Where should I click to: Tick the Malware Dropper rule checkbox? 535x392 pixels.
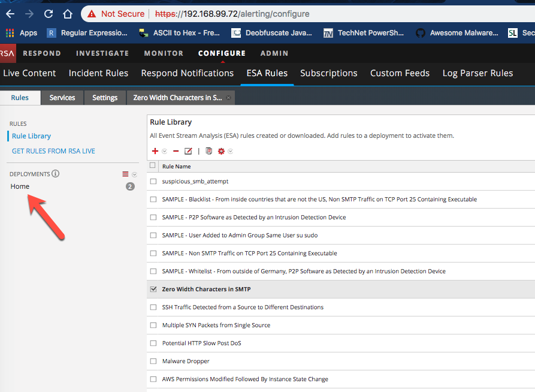153,361
